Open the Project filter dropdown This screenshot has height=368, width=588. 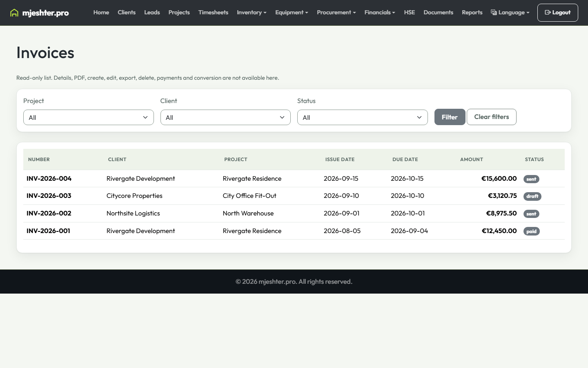[89, 117]
